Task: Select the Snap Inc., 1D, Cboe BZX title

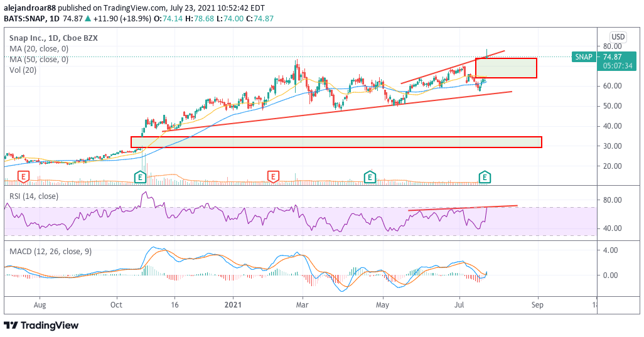Action: tap(53, 38)
